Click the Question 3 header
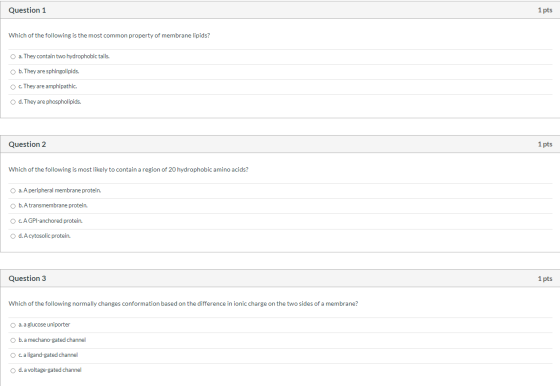Screen dimensions: 560x386 pos(27,279)
